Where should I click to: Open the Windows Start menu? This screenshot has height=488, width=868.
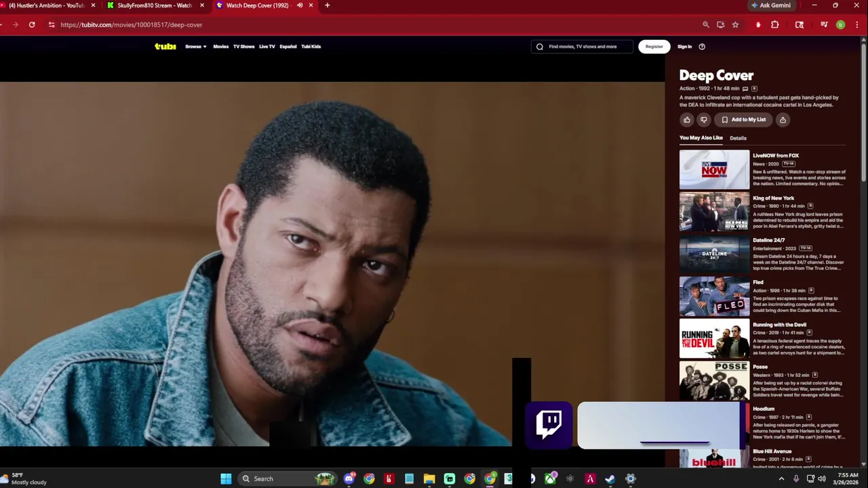tap(226, 479)
